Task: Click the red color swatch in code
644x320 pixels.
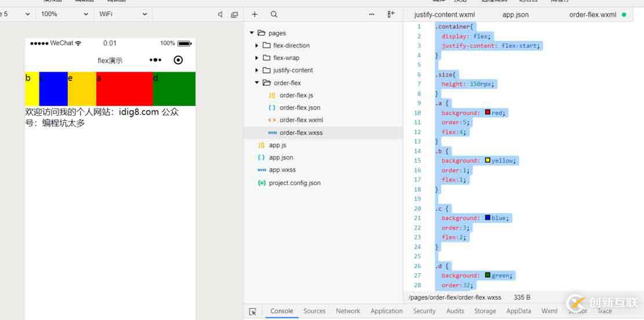Action: [488, 112]
